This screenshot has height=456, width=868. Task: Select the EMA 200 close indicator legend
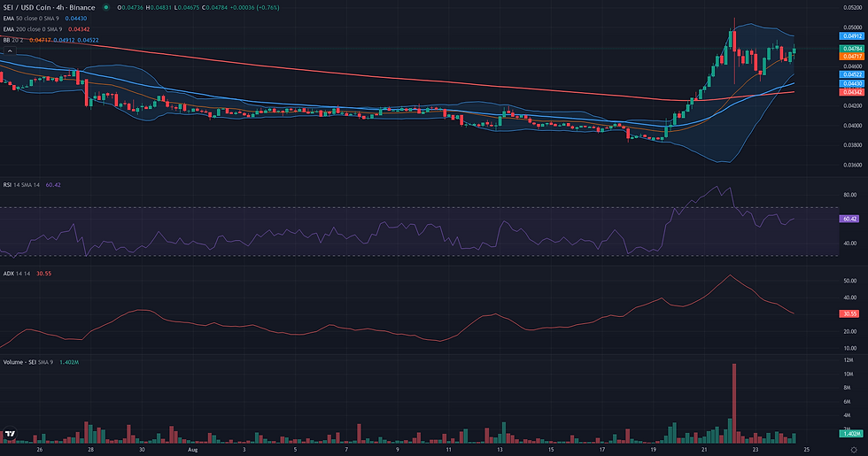[33, 29]
